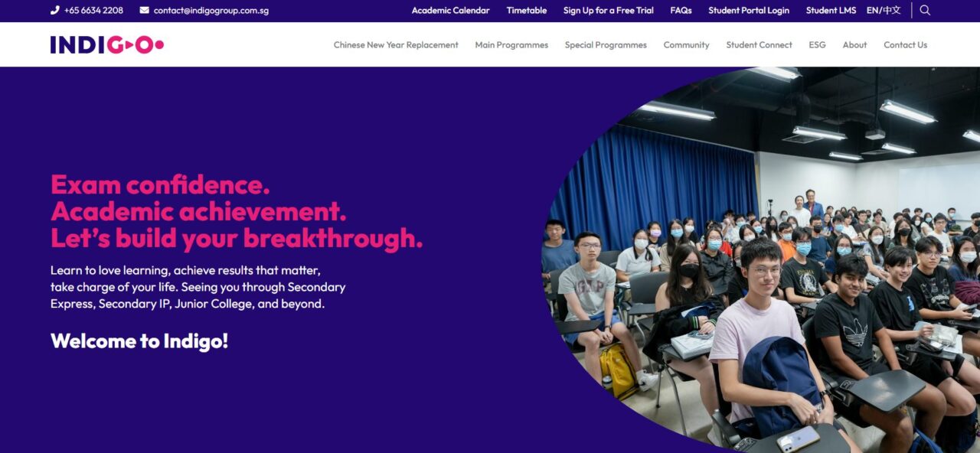This screenshot has width=980, height=453.
Task: Click the pink dot in the Indigo logo
Action: coord(158,45)
